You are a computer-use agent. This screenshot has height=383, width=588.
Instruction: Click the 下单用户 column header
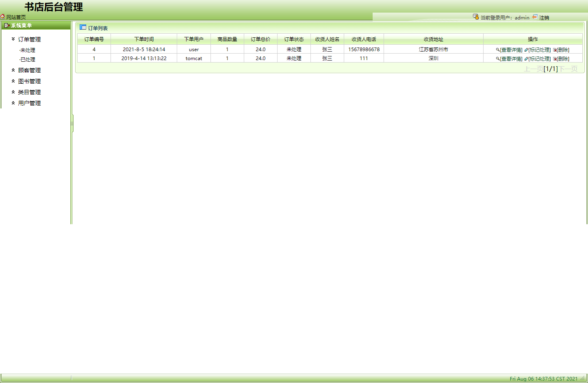[194, 39]
